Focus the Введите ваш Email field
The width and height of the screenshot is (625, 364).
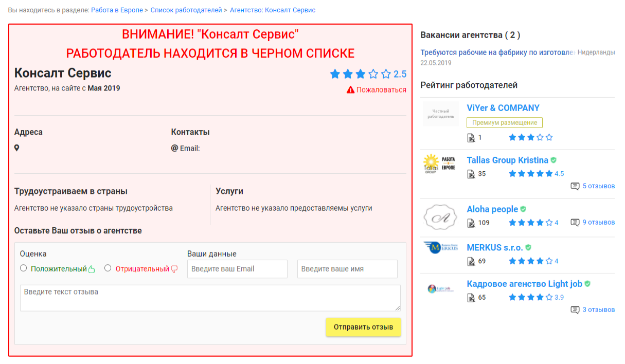[x=237, y=269]
